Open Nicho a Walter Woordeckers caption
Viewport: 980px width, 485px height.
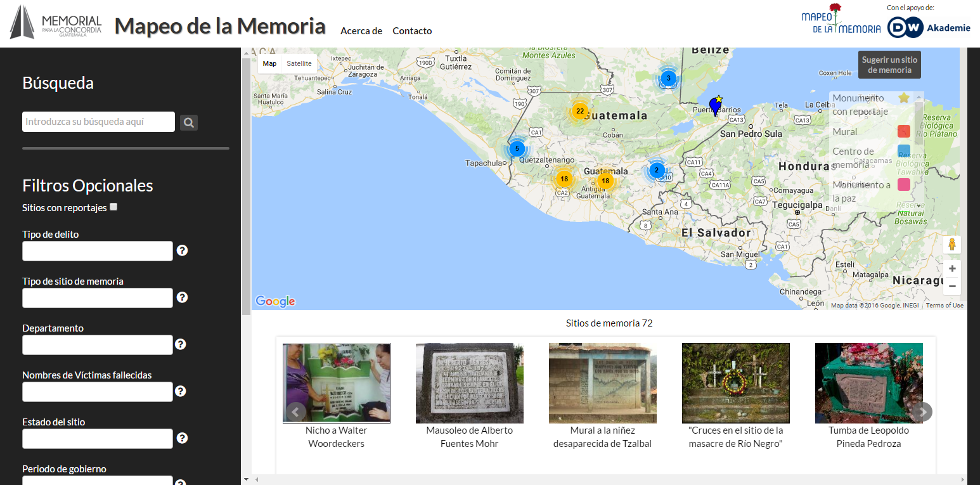[x=337, y=437]
